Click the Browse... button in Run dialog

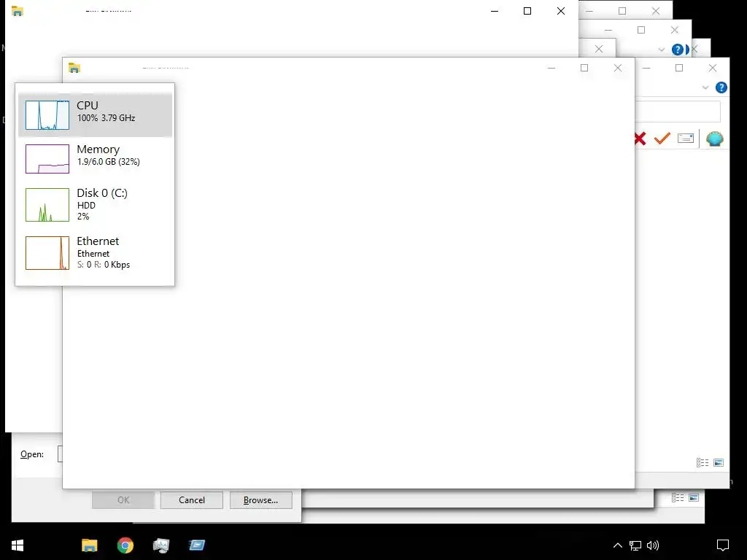pyautogui.click(x=260, y=500)
